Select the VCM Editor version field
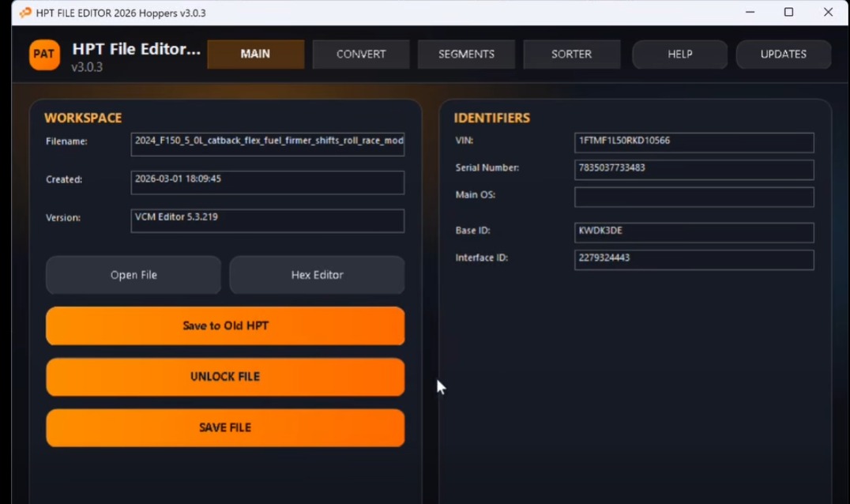Viewport: 850px width, 504px height. 267,220
